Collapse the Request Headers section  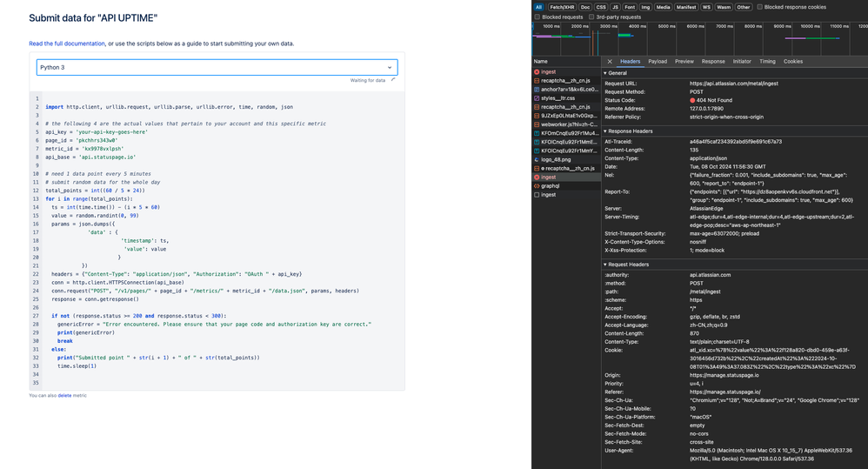pyautogui.click(x=626, y=265)
